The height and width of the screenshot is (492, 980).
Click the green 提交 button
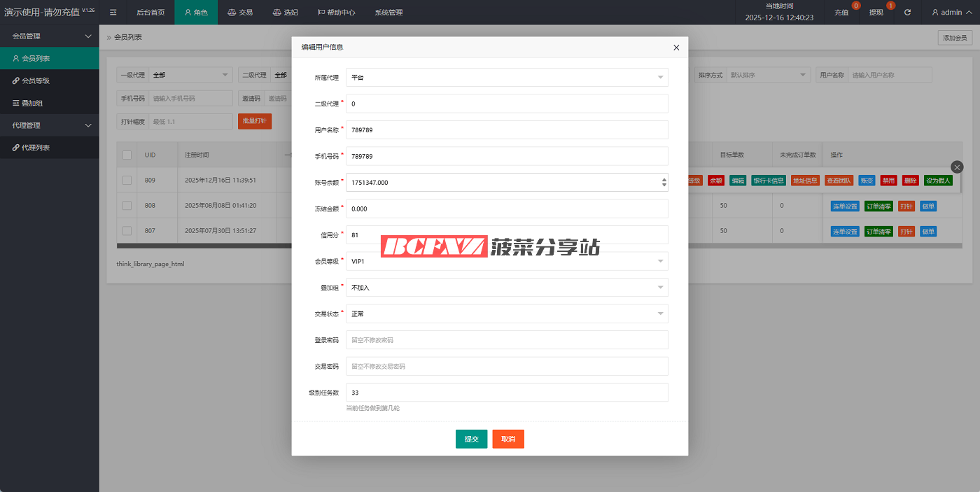pyautogui.click(x=471, y=439)
